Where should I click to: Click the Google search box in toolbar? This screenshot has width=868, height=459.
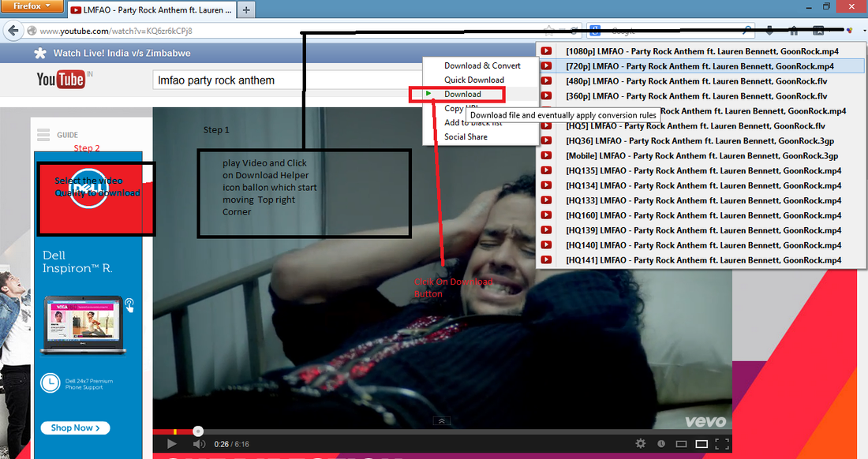672,31
